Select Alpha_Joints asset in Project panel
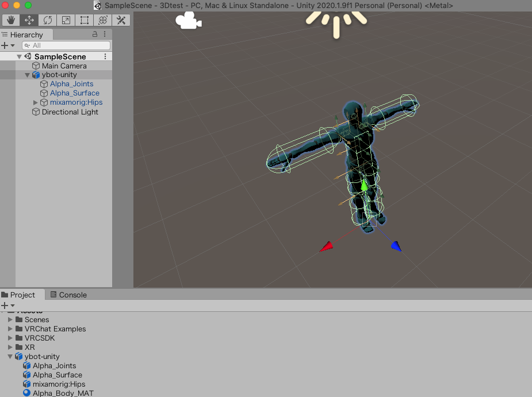Screen dimensions: 532x397 [54, 366]
